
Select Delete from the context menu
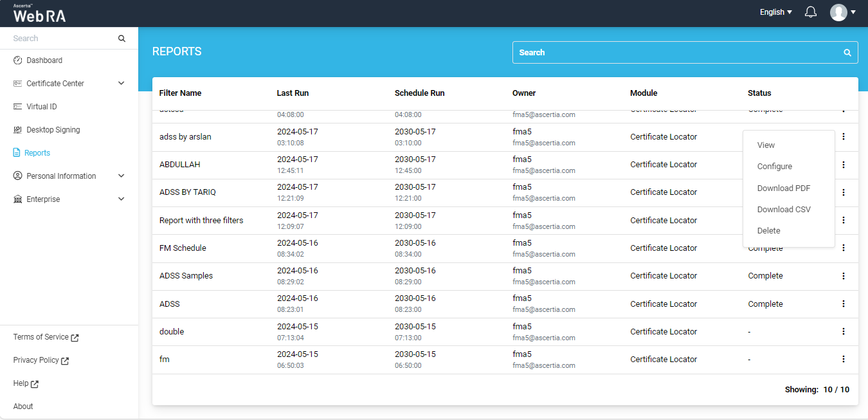[x=768, y=231]
